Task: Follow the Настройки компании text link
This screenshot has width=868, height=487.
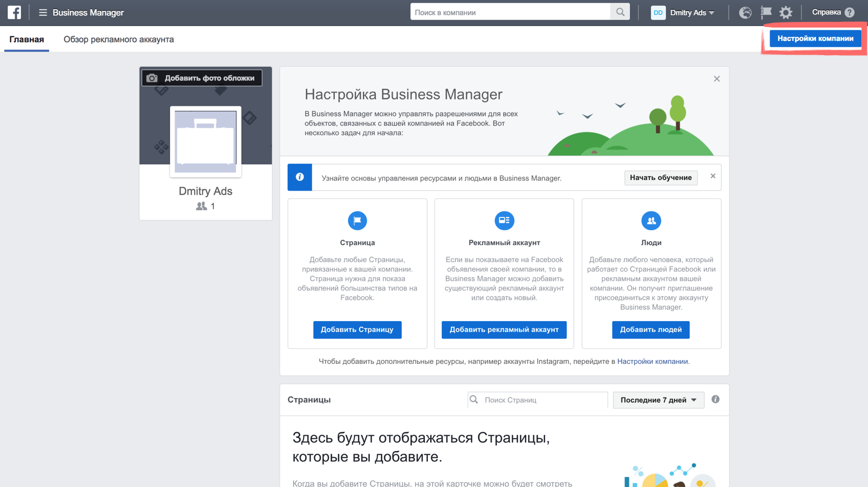Action: [x=652, y=362]
